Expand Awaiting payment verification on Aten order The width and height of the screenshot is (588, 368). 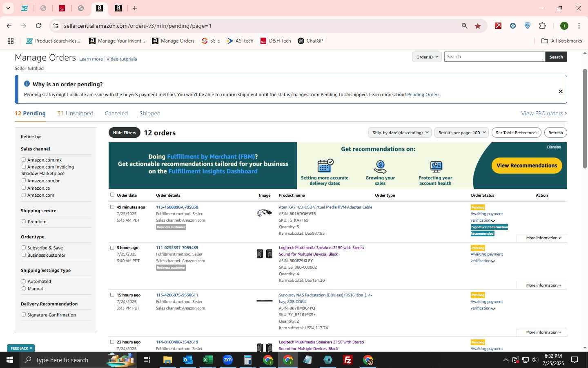point(493,221)
